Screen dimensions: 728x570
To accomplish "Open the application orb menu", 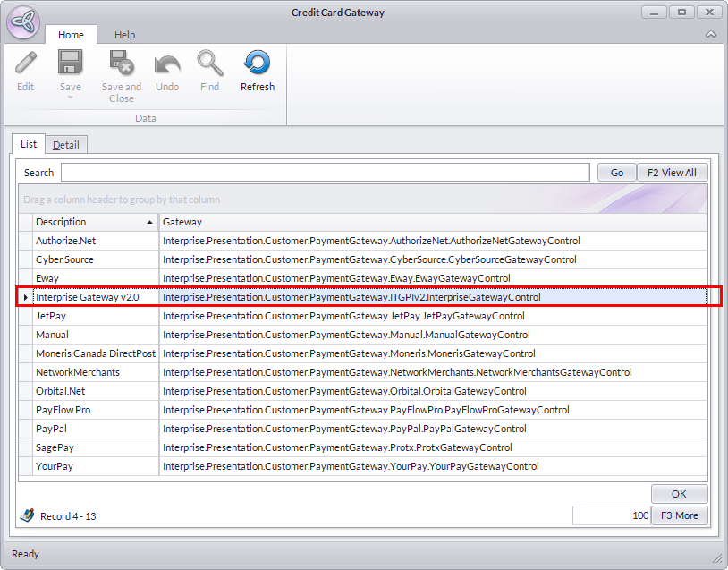I will [23, 21].
